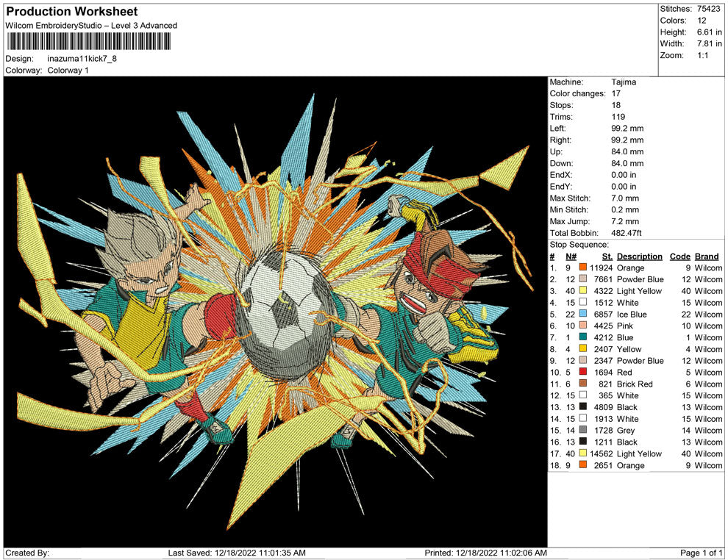Click the Description column header

click(x=639, y=256)
